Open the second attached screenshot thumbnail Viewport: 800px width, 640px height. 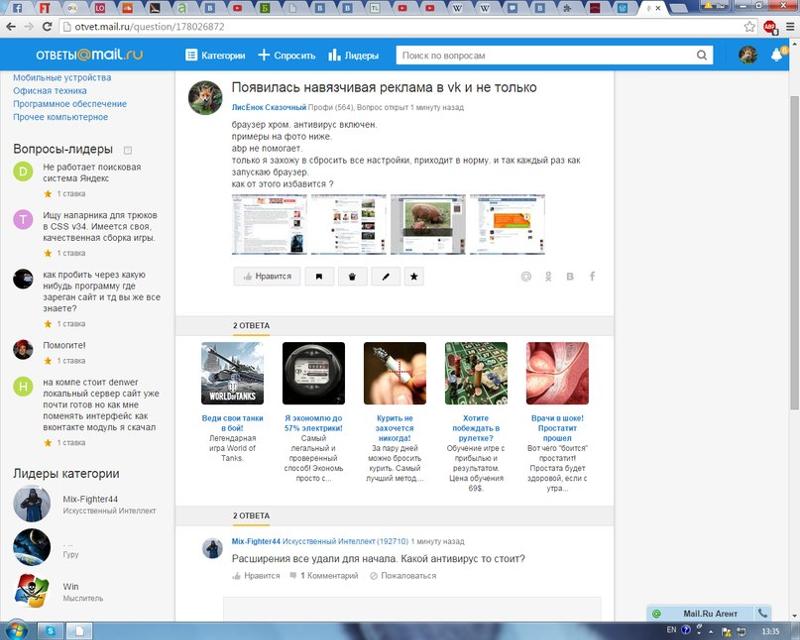click(348, 224)
